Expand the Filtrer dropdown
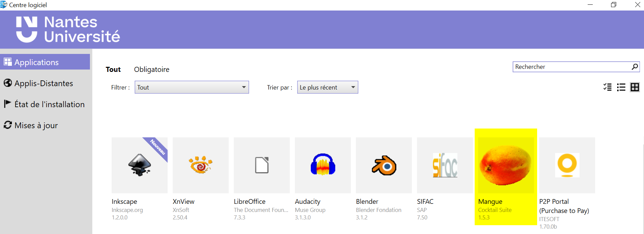This screenshot has width=644, height=234. pos(192,87)
